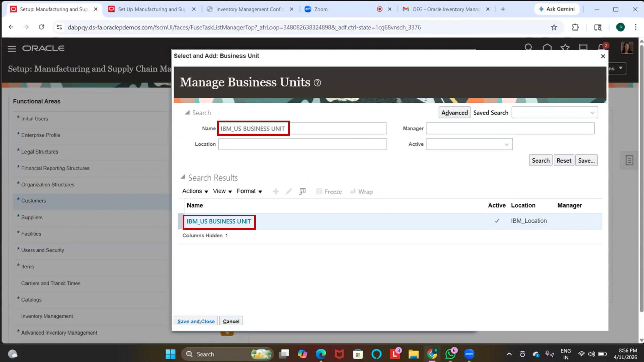644x362 pixels.
Task: Click into the Manager search field
Action: 510,129
